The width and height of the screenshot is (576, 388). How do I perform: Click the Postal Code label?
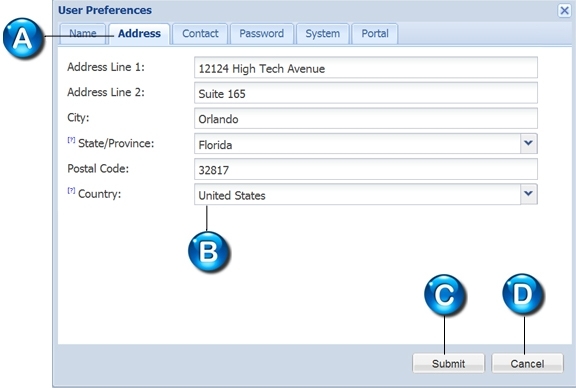click(98, 169)
